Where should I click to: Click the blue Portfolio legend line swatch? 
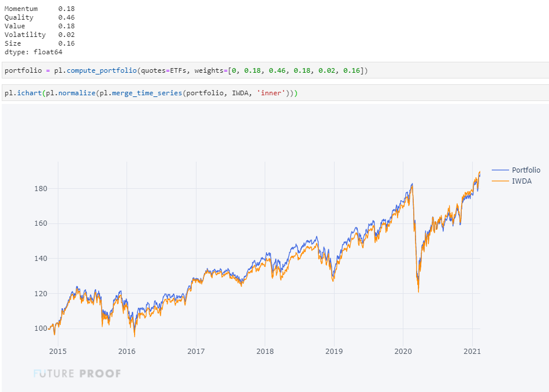[500, 170]
